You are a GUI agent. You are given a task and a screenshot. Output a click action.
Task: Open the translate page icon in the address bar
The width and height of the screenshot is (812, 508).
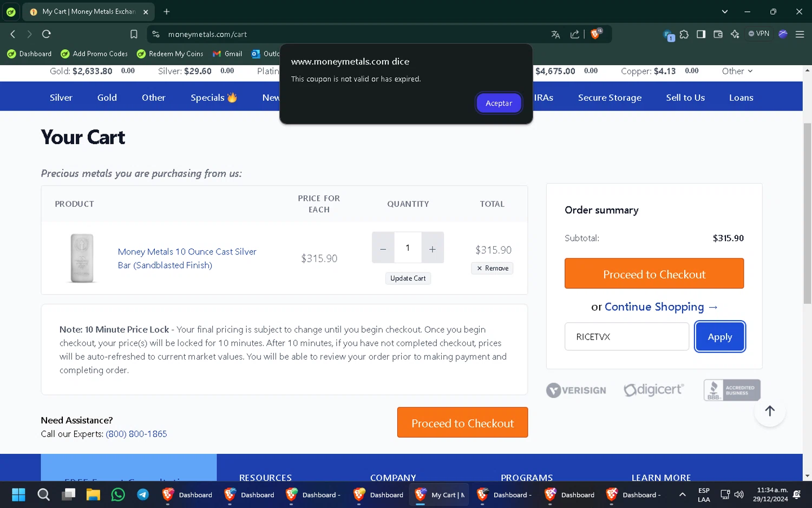pyautogui.click(x=555, y=34)
